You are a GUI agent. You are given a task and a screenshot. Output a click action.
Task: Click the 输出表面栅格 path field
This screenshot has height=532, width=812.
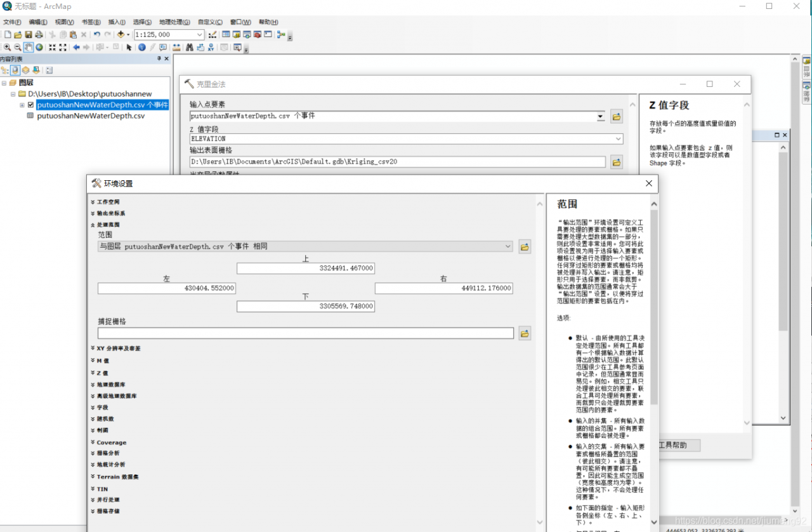click(x=398, y=162)
